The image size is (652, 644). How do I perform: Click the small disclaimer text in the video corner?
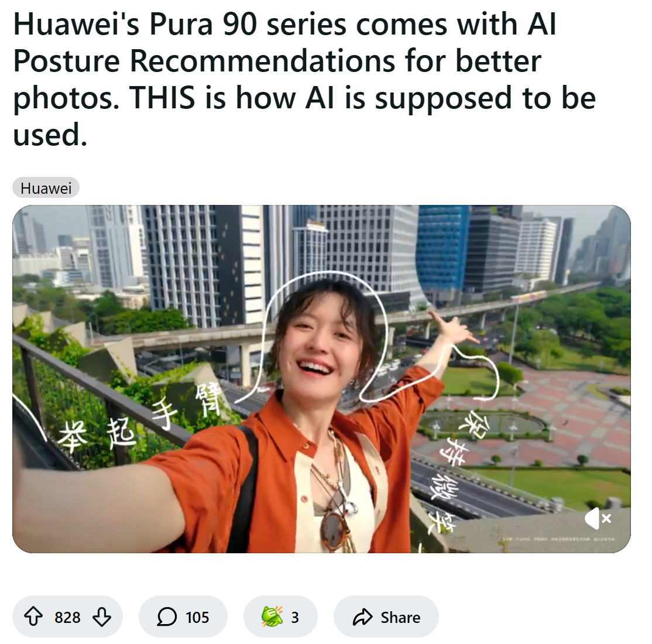point(557,539)
